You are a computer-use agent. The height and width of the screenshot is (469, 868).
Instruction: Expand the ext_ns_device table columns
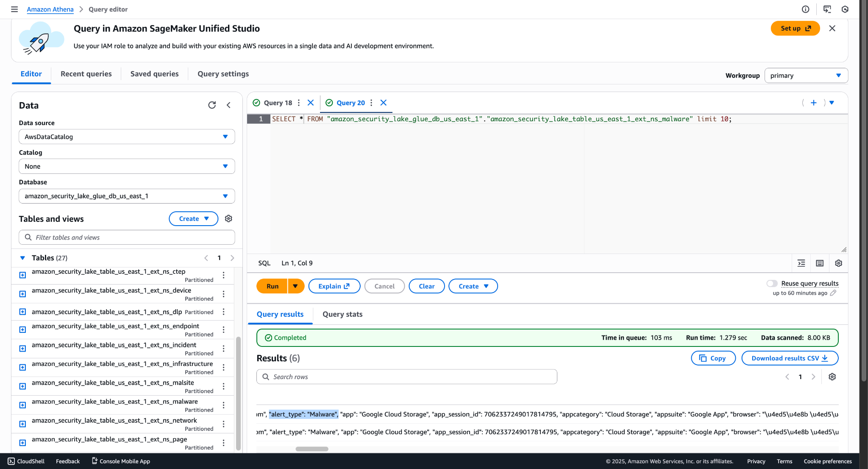[x=23, y=294]
